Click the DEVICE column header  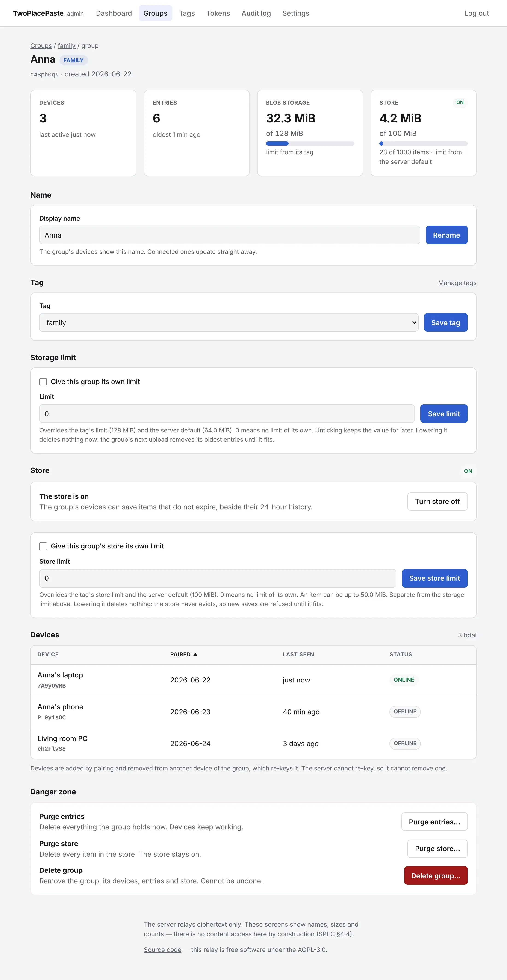[x=48, y=654]
